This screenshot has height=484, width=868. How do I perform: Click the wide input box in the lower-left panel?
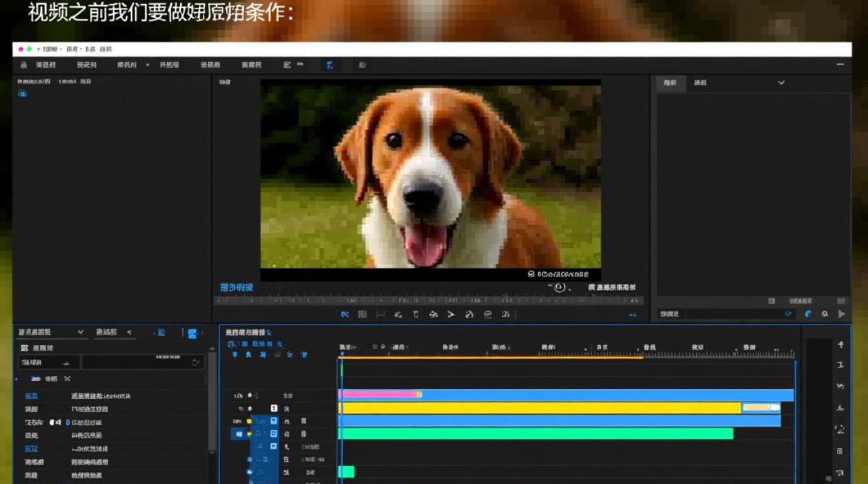pyautogui.click(x=143, y=363)
